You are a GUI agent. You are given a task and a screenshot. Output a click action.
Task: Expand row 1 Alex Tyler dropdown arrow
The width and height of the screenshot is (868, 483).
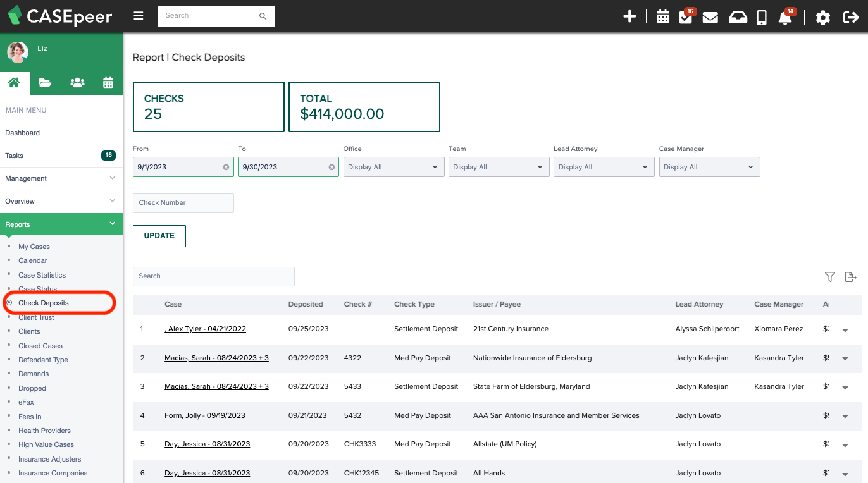tap(845, 330)
